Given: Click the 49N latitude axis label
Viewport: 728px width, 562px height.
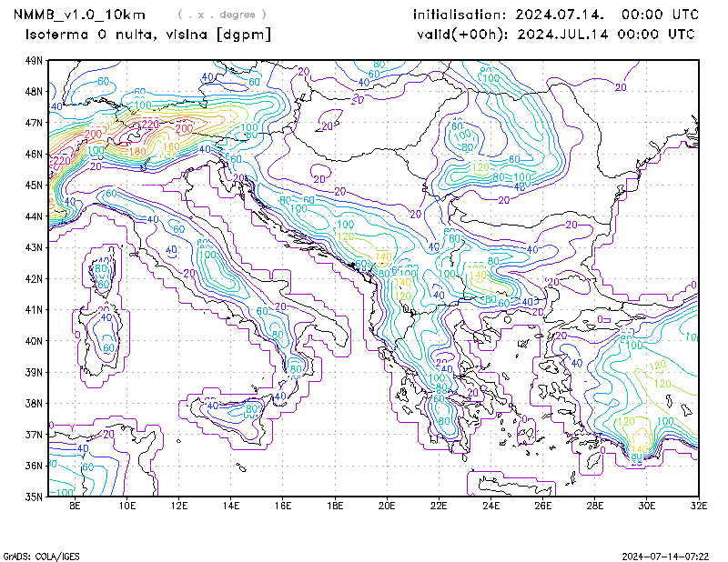Looking at the screenshot, I should pos(33,61).
